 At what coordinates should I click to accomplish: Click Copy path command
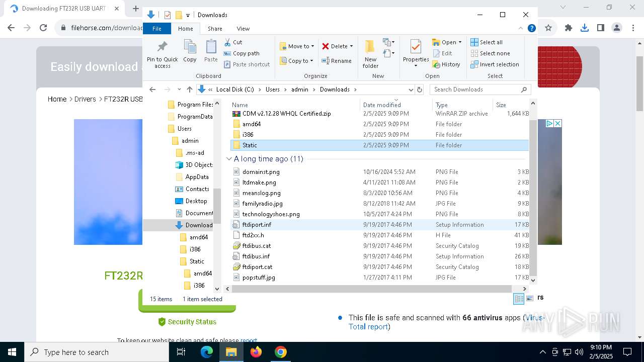[242, 53]
